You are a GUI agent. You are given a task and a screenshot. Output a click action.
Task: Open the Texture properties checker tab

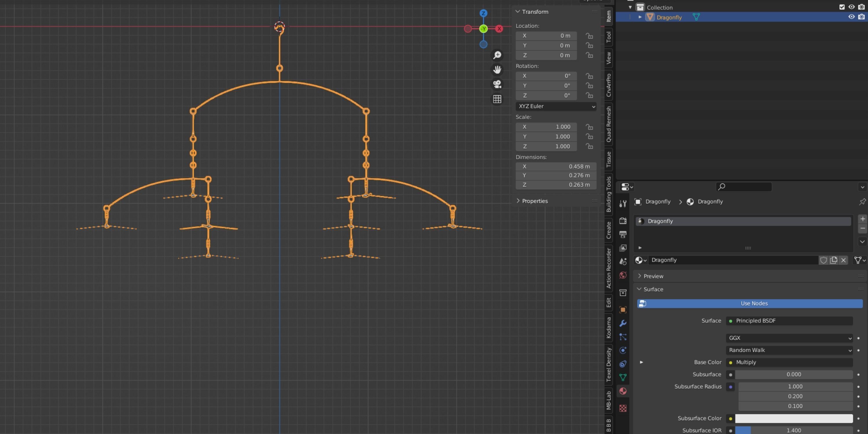623,408
